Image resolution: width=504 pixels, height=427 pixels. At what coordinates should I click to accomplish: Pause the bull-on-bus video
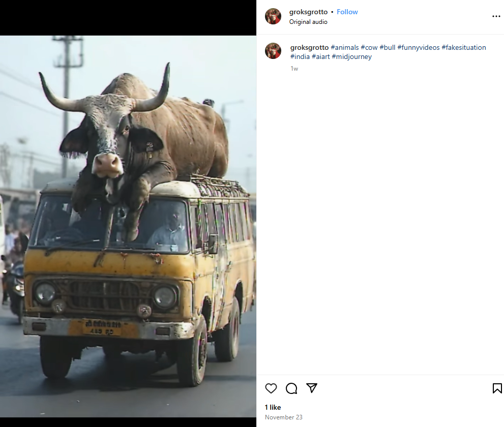pos(128,226)
